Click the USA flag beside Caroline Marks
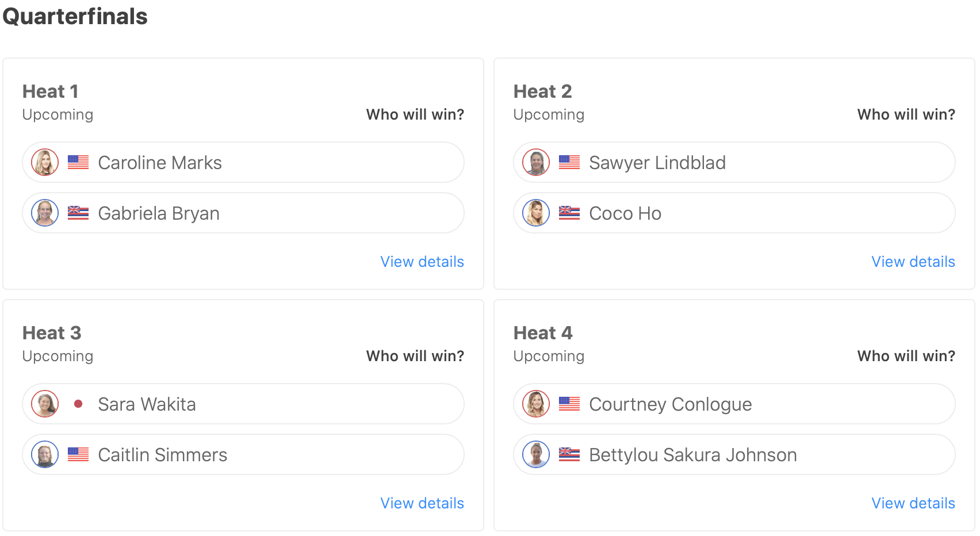980x536 pixels. (78, 162)
